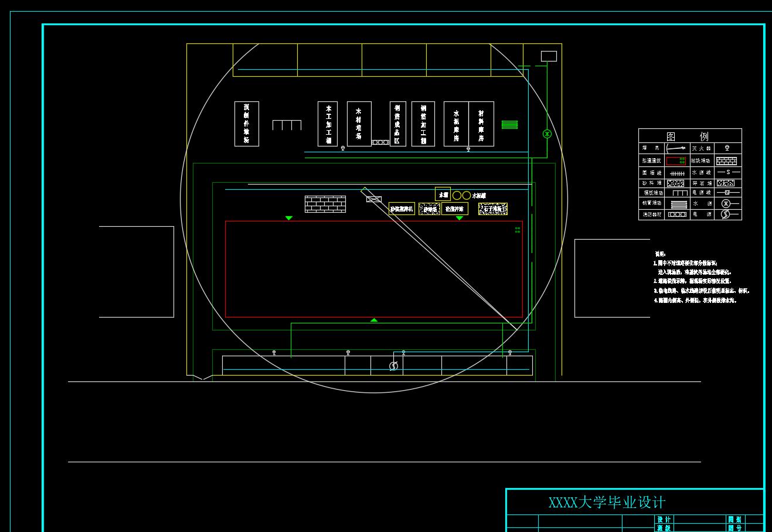This screenshot has width=772, height=532.
Task: Select the 材料库房 label
Action: click(x=481, y=124)
